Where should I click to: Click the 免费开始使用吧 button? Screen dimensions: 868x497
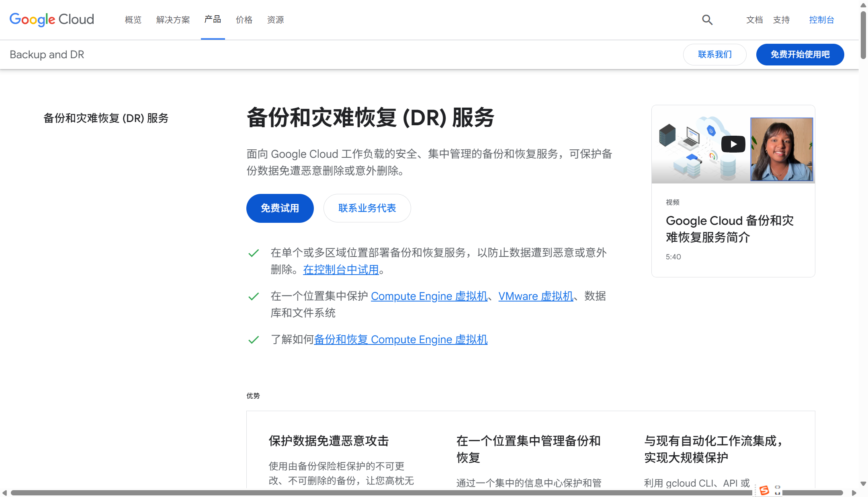(x=800, y=55)
